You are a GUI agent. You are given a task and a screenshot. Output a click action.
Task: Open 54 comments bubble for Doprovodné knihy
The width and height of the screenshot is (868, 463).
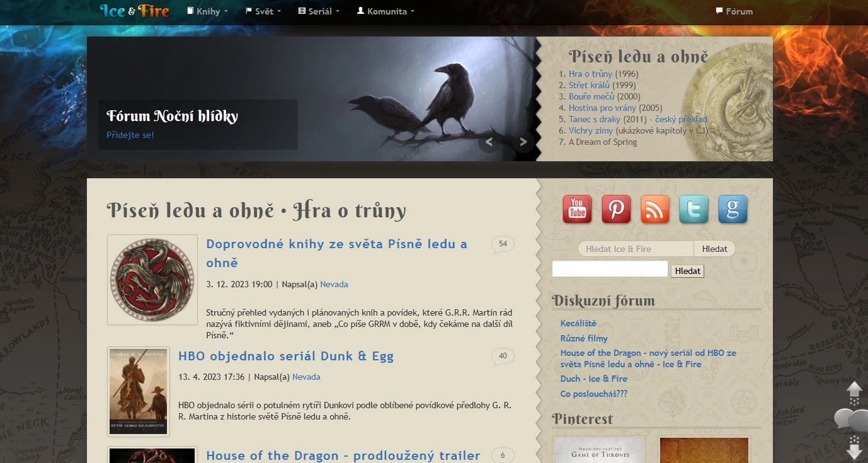(503, 244)
